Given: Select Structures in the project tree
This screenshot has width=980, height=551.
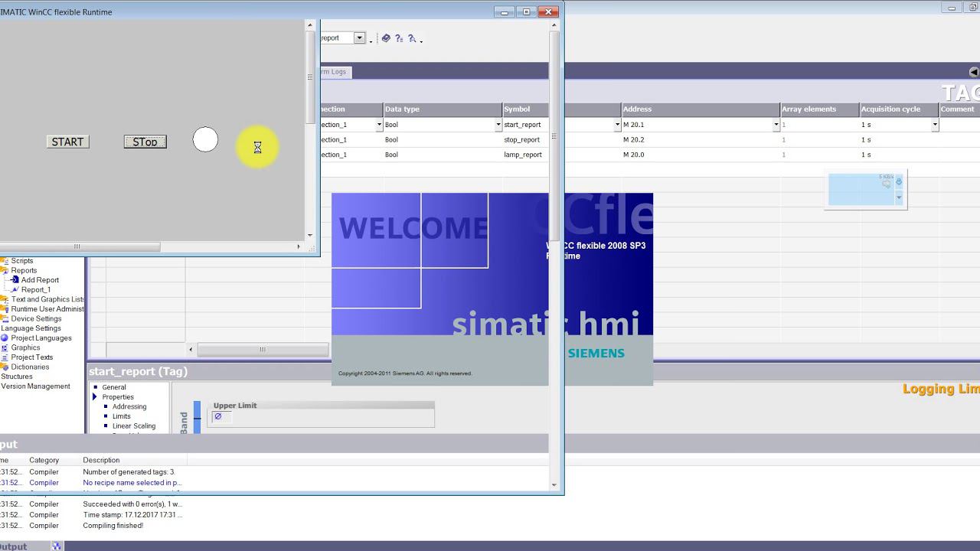Looking at the screenshot, I should point(17,377).
